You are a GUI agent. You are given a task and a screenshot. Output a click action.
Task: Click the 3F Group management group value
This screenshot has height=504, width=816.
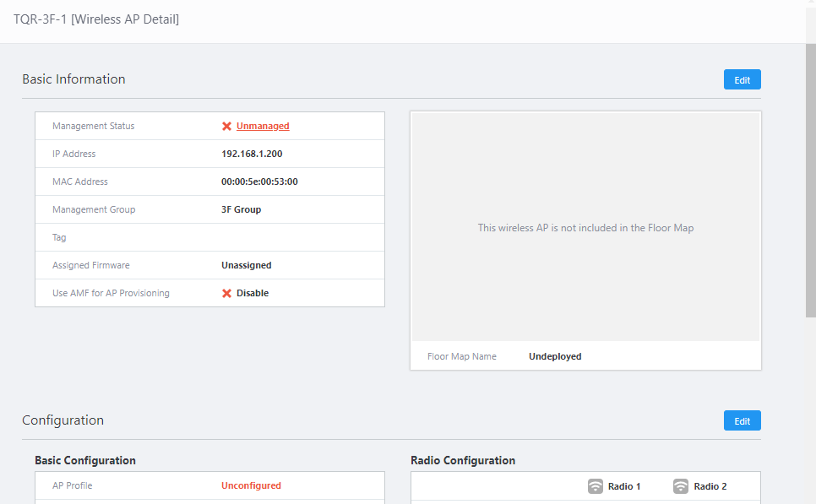tap(241, 210)
